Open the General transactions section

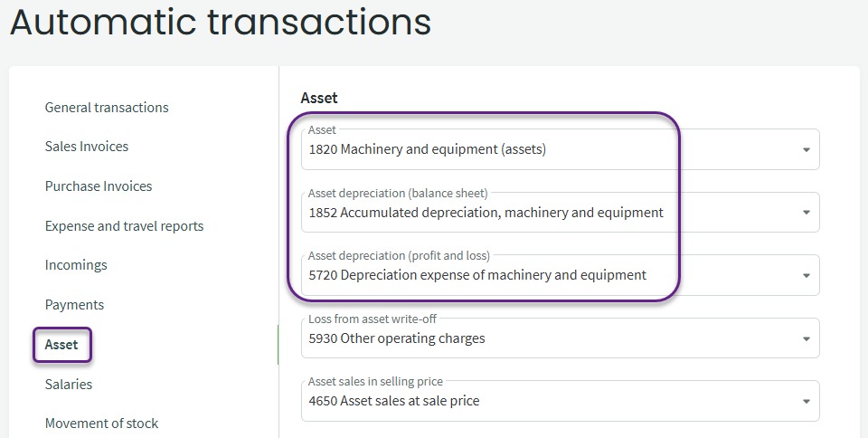click(x=107, y=108)
